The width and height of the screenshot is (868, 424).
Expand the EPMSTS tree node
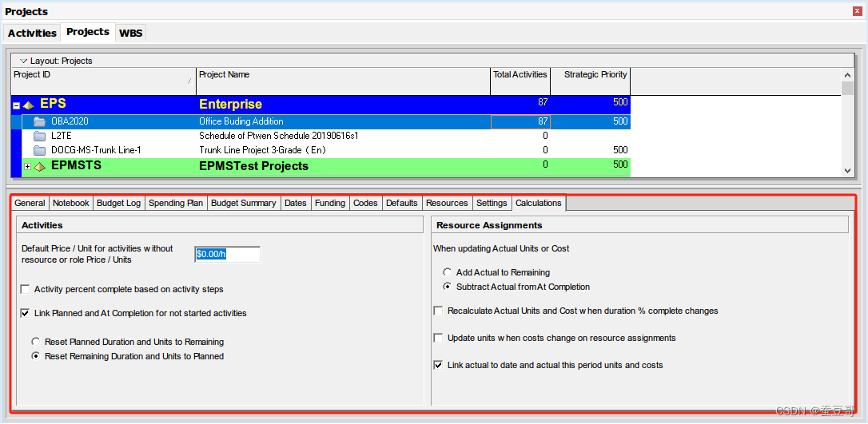tap(27, 166)
